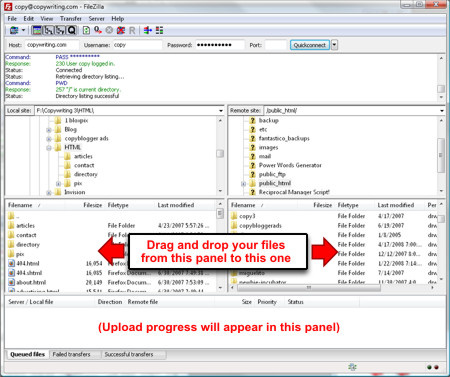This screenshot has width=450, height=377.
Task: Click the public_ftp folder icon
Action: tap(252, 174)
